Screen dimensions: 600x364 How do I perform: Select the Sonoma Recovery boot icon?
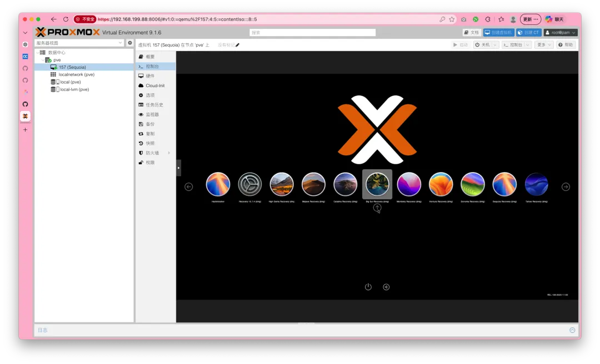(473, 184)
